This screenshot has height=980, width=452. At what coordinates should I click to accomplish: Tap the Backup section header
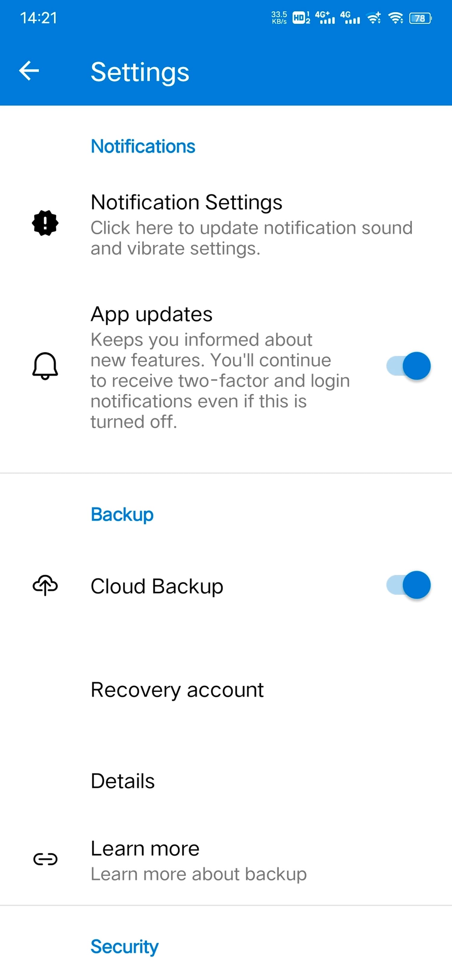122,514
